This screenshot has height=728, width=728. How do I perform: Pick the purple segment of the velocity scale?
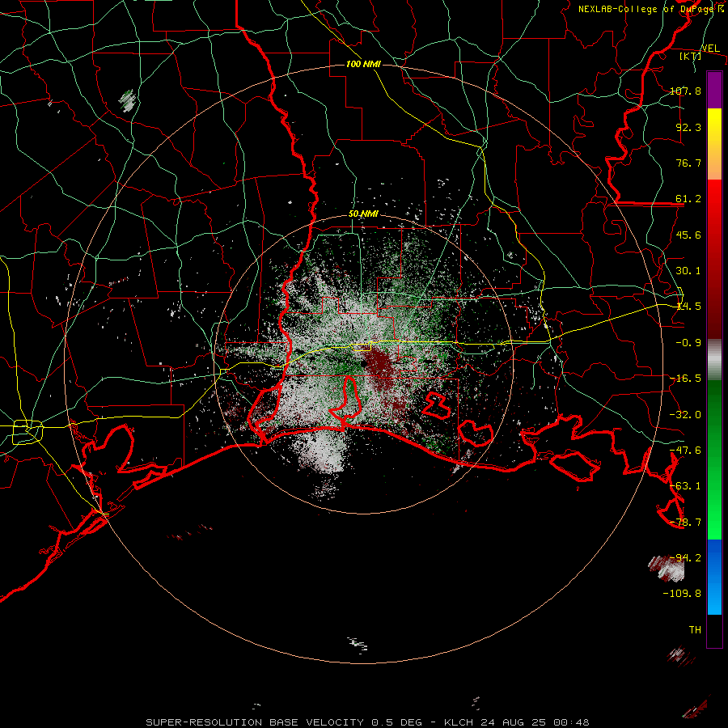pos(714,90)
